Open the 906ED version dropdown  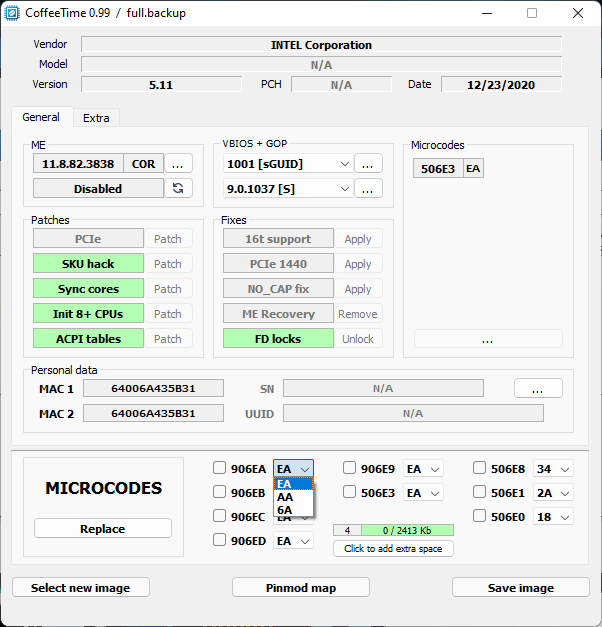pos(294,541)
